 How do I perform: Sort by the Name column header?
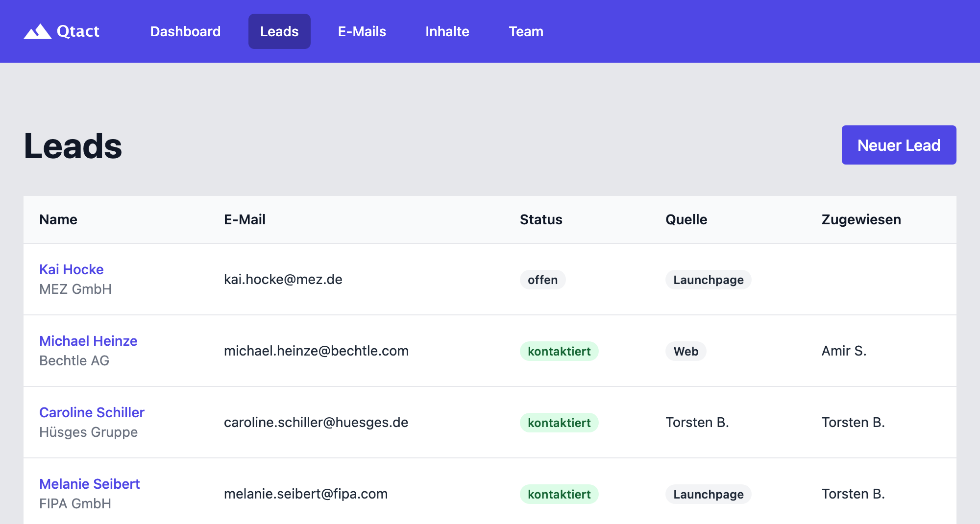58,219
